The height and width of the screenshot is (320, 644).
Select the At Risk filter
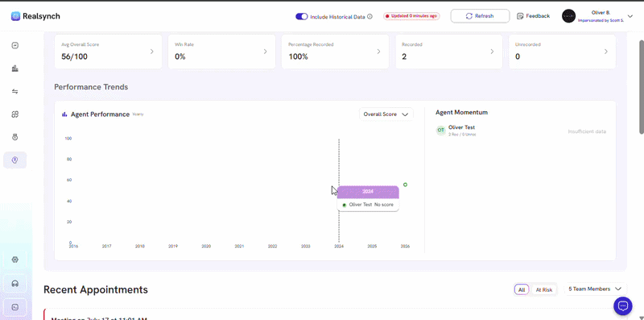click(x=544, y=289)
